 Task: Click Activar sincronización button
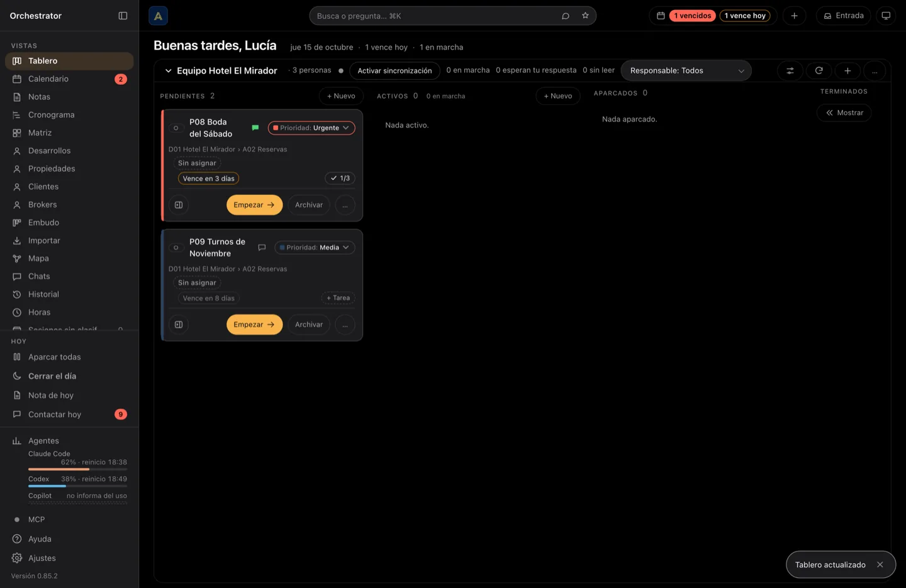[x=394, y=70]
